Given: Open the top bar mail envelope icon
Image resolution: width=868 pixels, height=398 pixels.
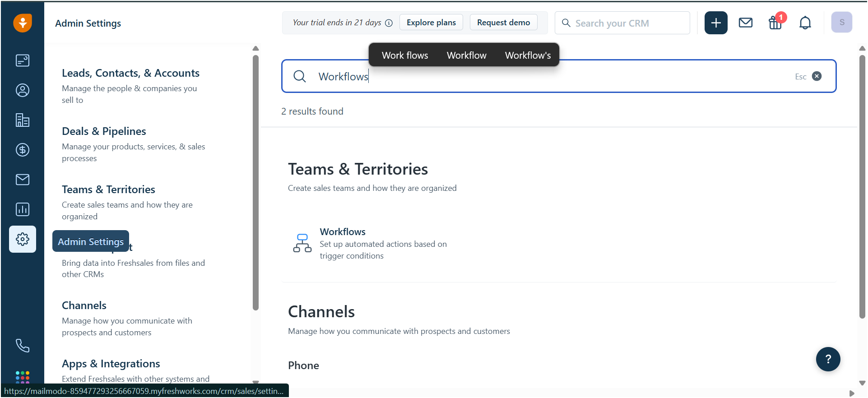Looking at the screenshot, I should (746, 23).
